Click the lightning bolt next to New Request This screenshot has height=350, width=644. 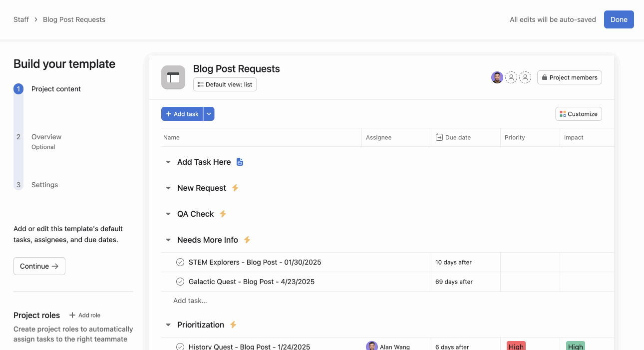(235, 188)
